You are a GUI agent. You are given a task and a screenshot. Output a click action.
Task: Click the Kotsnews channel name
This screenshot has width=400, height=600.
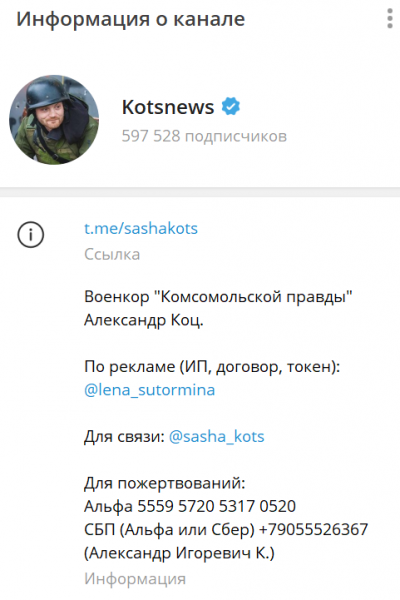[168, 107]
